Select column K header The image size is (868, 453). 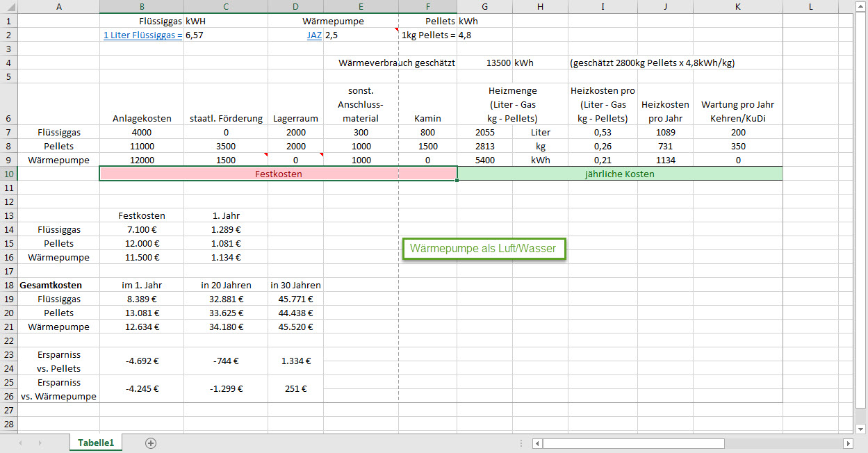pyautogui.click(x=738, y=7)
